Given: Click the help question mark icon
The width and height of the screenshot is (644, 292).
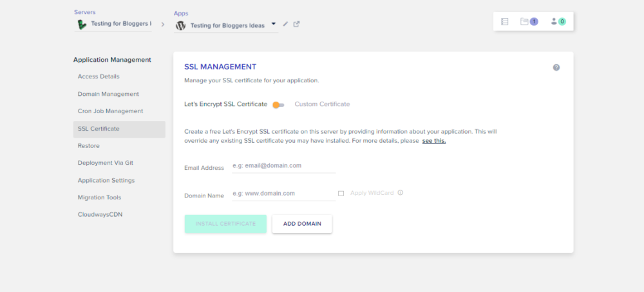Looking at the screenshot, I should 556,68.
